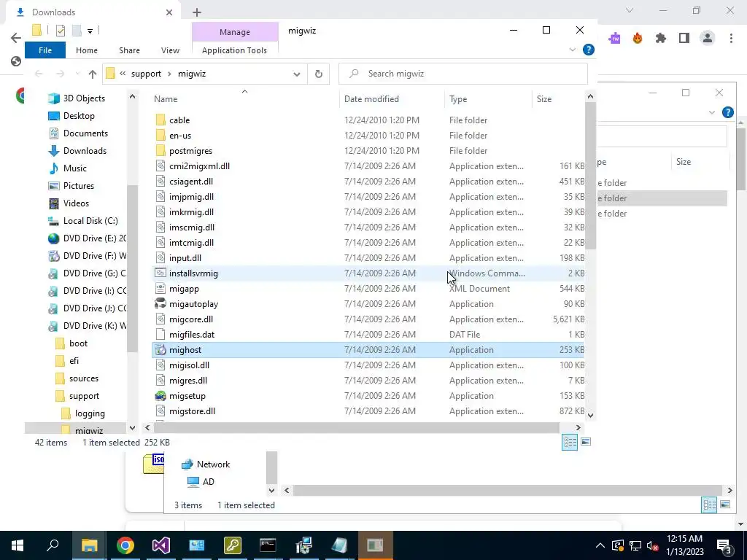Click the Explorer help question-mark icon

pos(589,50)
